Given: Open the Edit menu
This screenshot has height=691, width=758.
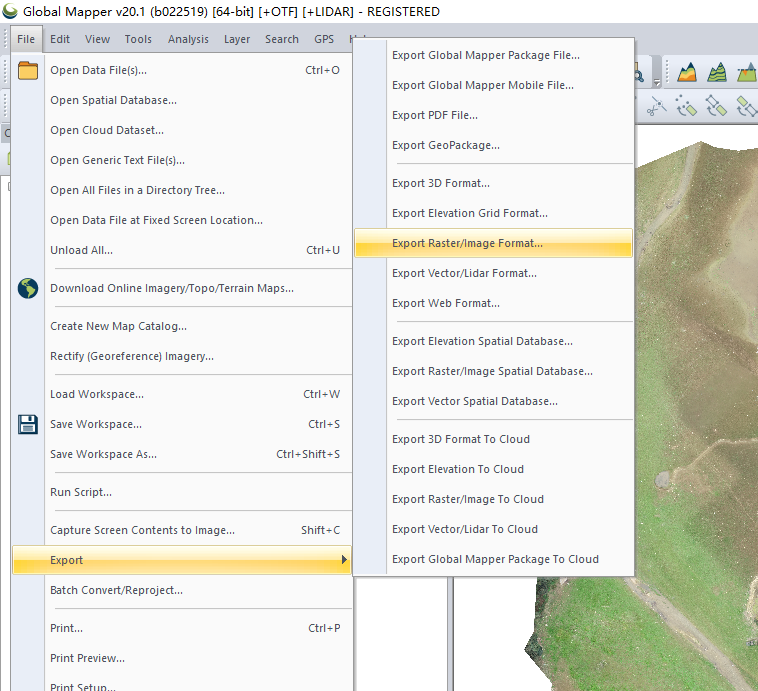Looking at the screenshot, I should click(x=60, y=39).
